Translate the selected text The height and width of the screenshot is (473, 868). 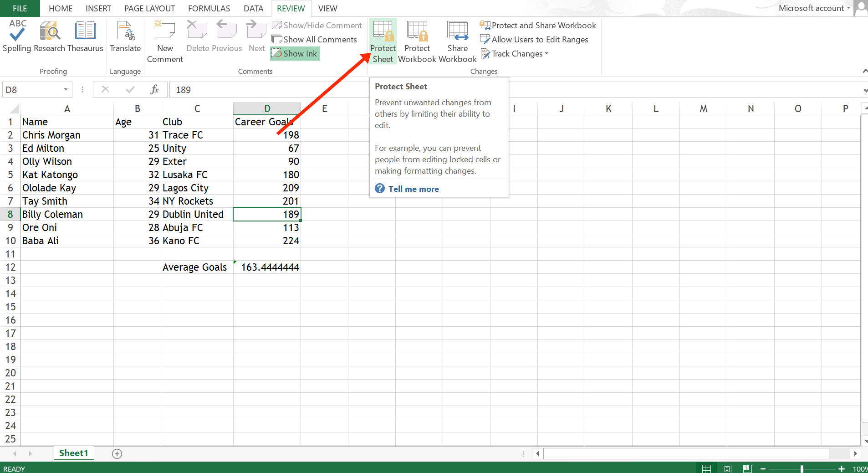[x=125, y=36]
